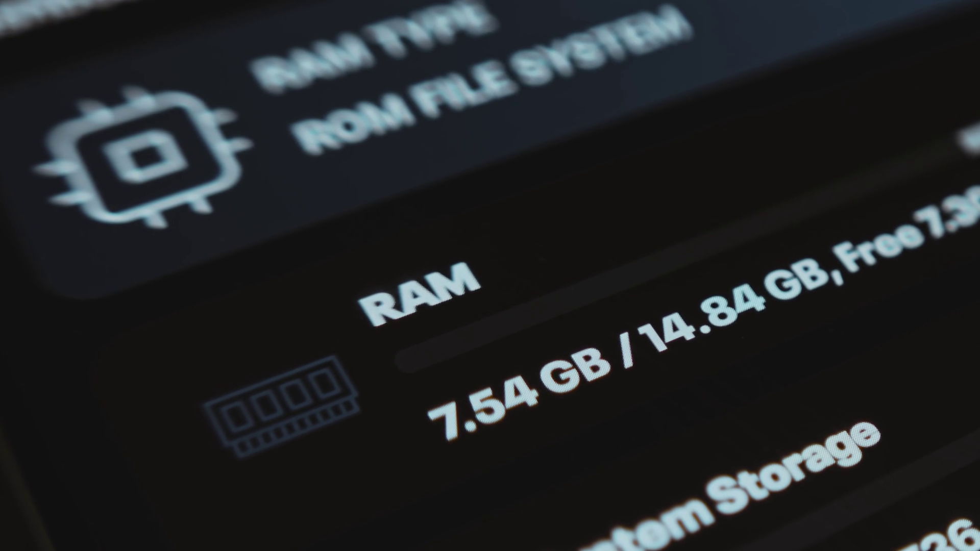The image size is (980, 551).
Task: Tap the RAM memory stick icon
Action: tap(282, 407)
